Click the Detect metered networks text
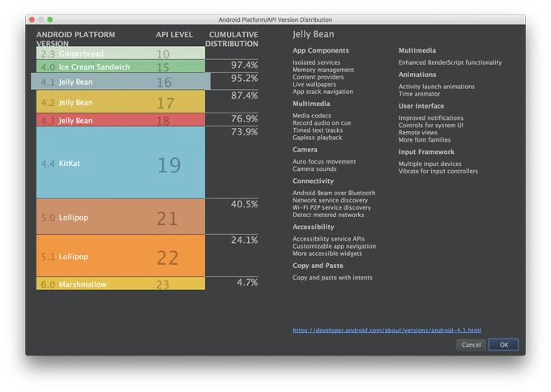Image resolution: width=551 pixels, height=392 pixels. (x=328, y=215)
